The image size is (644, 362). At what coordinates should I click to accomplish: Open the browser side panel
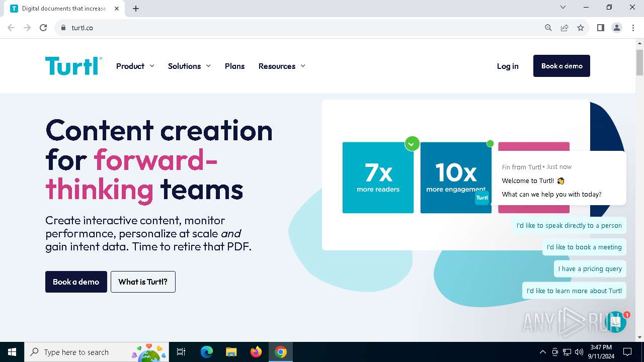click(600, 28)
